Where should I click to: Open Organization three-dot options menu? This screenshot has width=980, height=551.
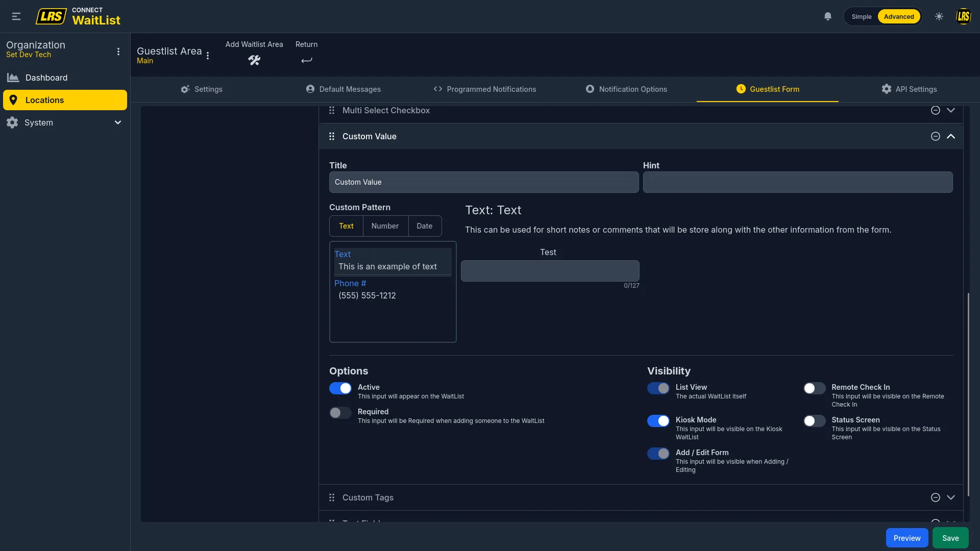(118, 52)
